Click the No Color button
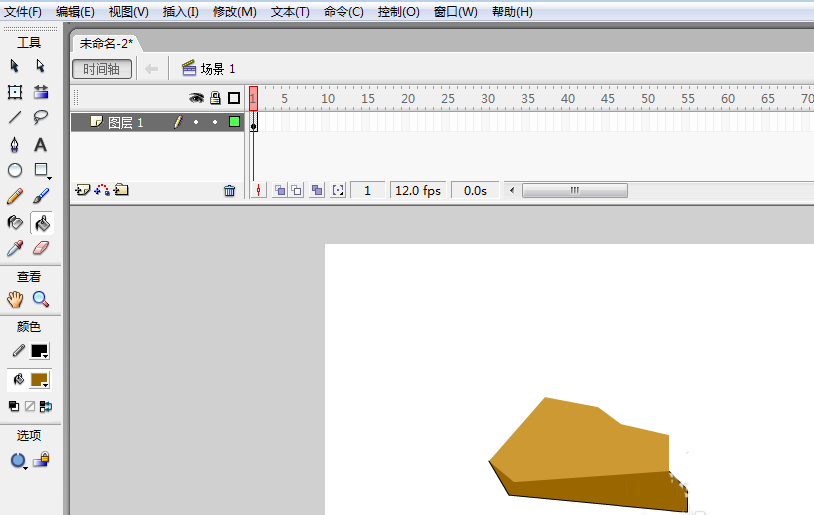This screenshot has height=515, width=814. pos(30,406)
